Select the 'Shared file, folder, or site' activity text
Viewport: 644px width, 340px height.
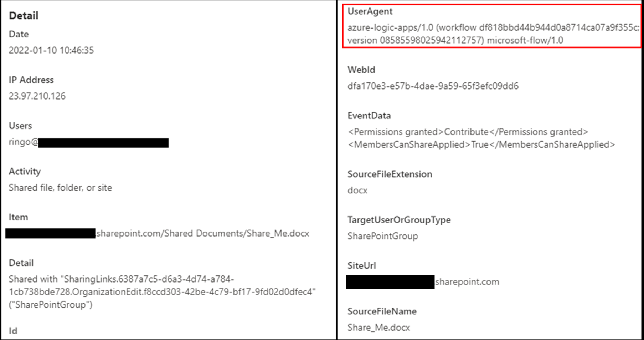(x=60, y=188)
